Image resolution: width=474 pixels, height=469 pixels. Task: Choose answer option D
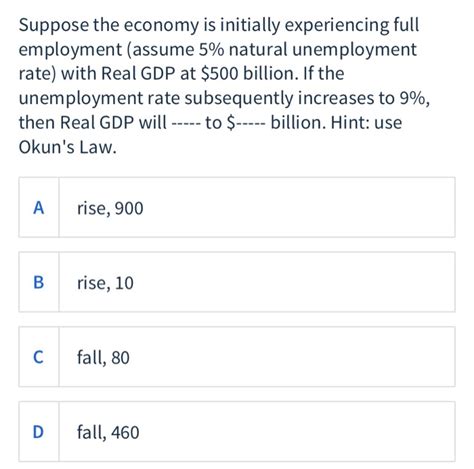(237, 431)
